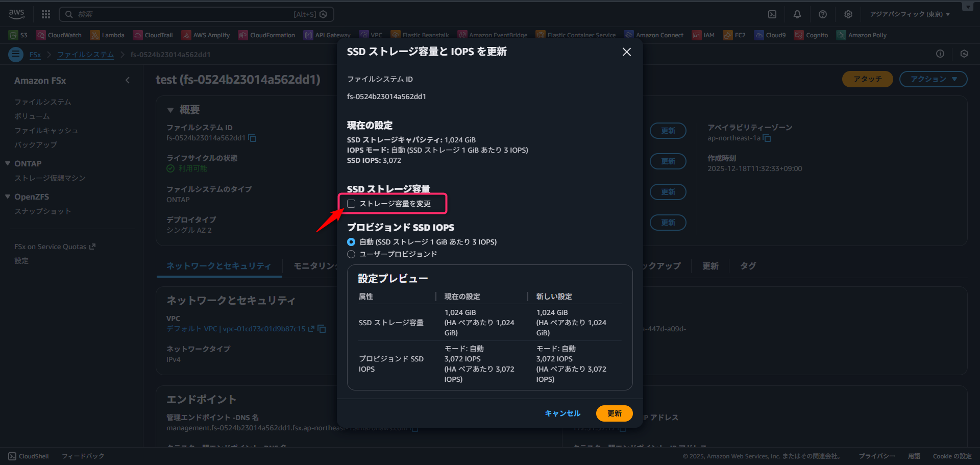
Task: Click キャンセル in the dialog
Action: tap(562, 413)
